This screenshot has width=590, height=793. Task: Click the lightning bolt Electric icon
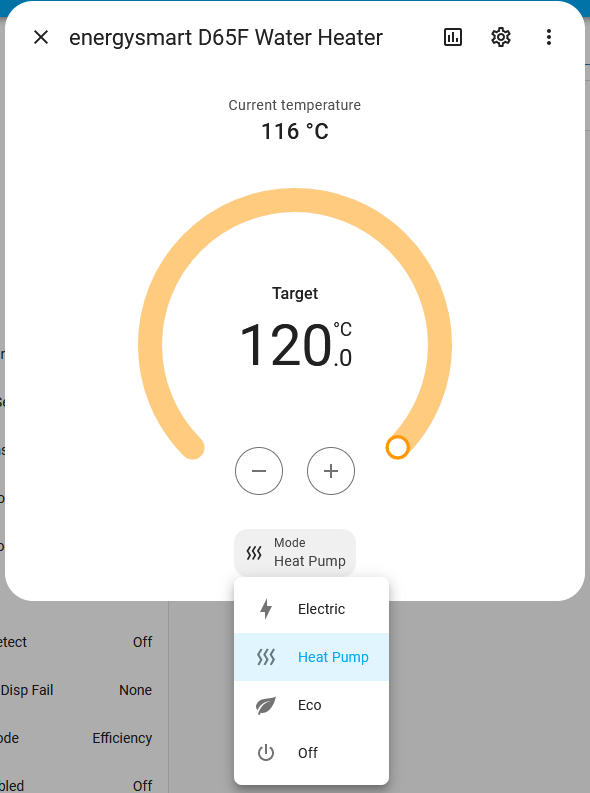coord(266,609)
